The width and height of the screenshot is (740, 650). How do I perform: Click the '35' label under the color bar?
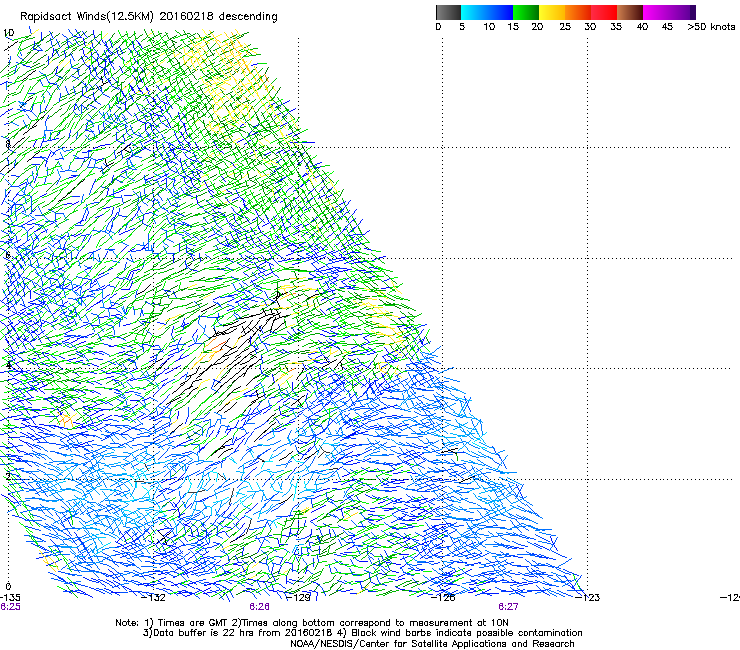[616, 27]
